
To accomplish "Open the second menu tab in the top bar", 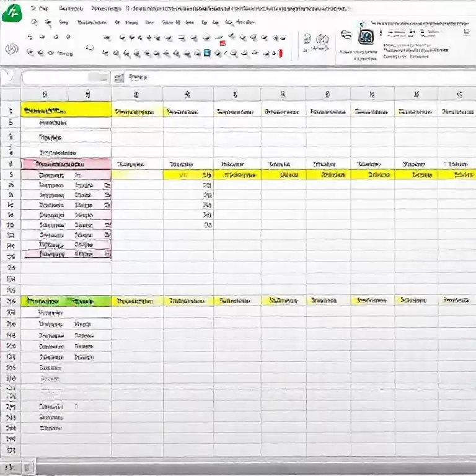I will click(x=71, y=9).
